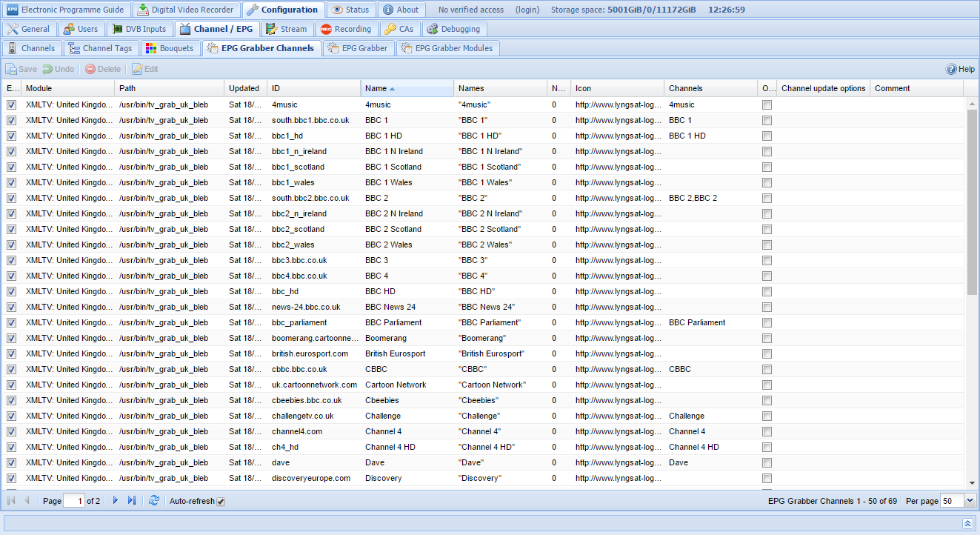980x535 pixels.
Task: Toggle enabled checkbox for Boomerang row
Action: point(11,339)
